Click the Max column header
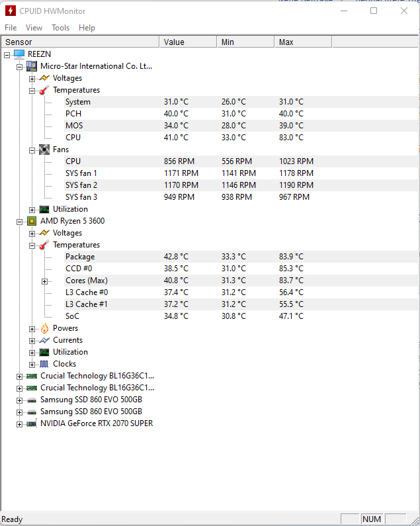 tap(303, 42)
